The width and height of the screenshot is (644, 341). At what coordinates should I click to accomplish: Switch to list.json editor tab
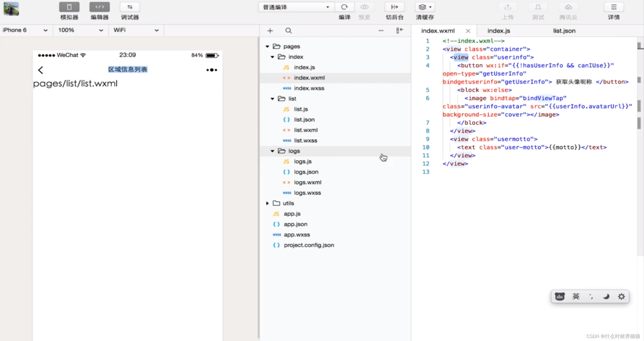pyautogui.click(x=564, y=31)
